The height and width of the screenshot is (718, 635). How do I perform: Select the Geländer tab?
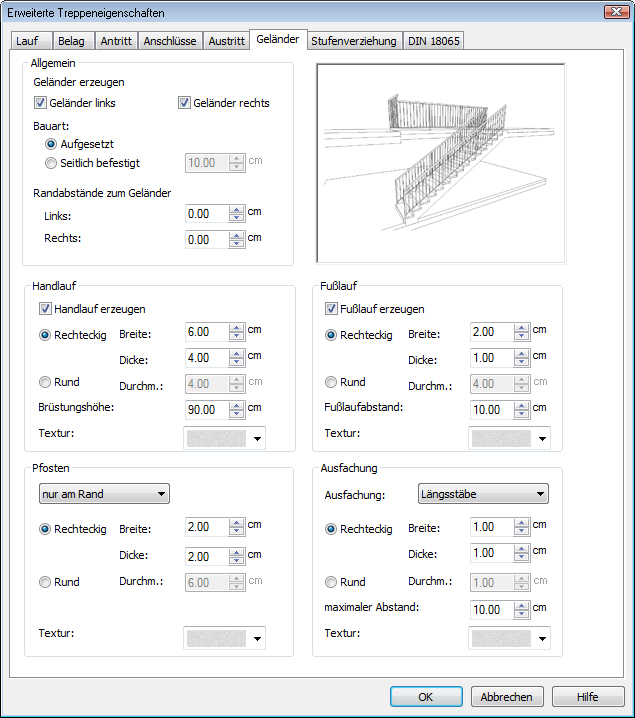278,39
